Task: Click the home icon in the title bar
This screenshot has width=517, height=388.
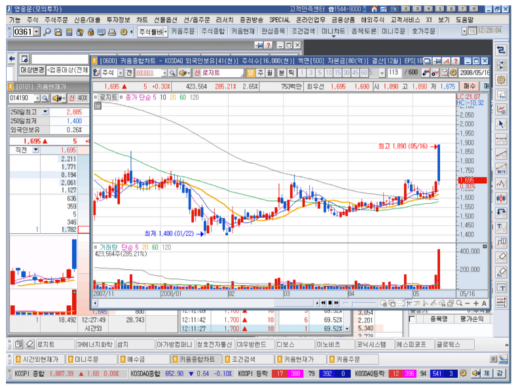Action: (374, 9)
